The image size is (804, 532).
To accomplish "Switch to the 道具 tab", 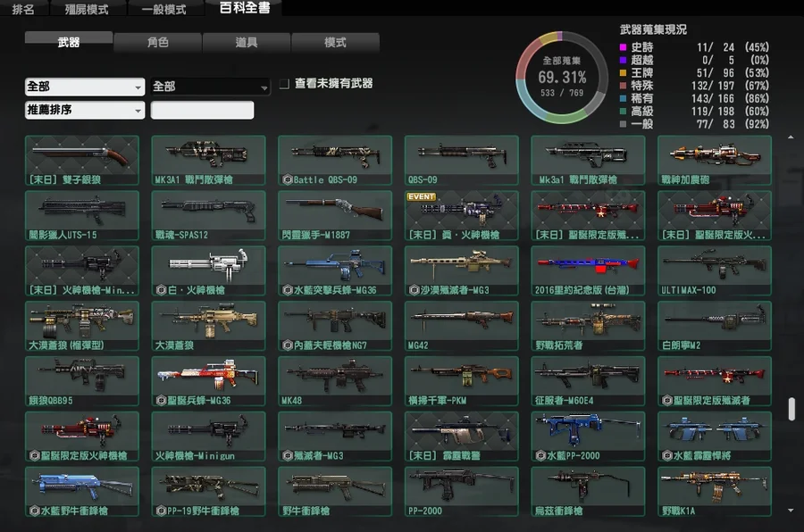I will [x=247, y=42].
